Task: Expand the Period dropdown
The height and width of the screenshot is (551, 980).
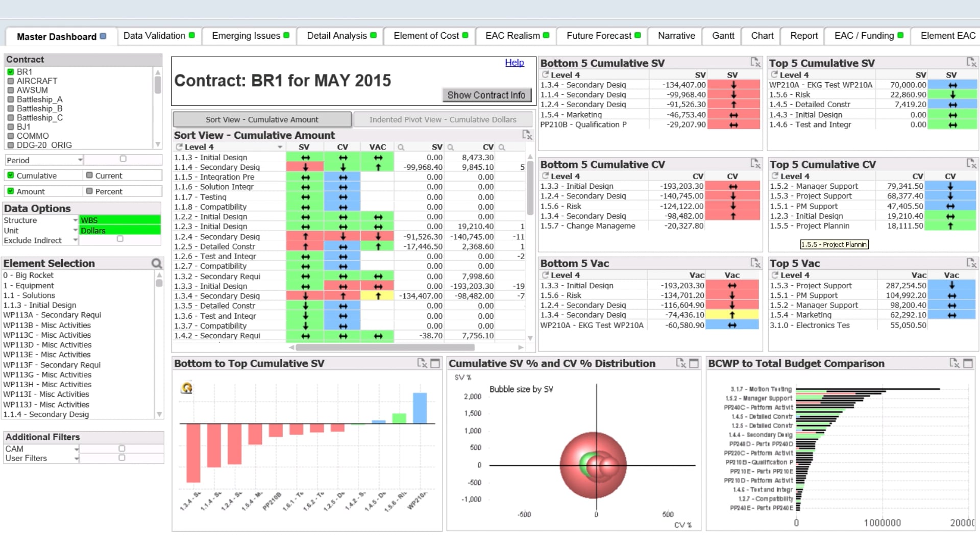Action: (80, 160)
